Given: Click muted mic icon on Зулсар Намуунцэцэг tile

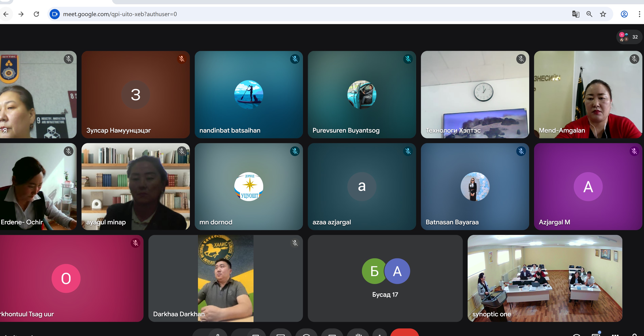Looking at the screenshot, I should click(182, 59).
